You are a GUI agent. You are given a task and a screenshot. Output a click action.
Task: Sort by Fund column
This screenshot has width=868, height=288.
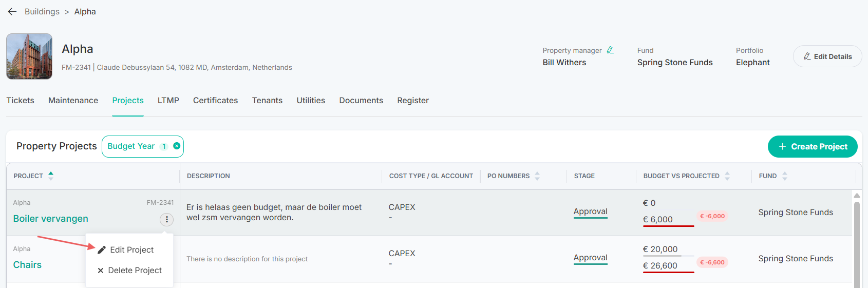785,176
